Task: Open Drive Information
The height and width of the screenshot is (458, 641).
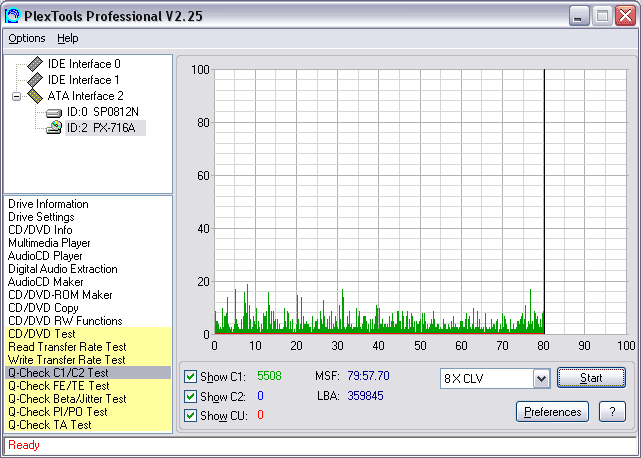Action: coord(48,204)
